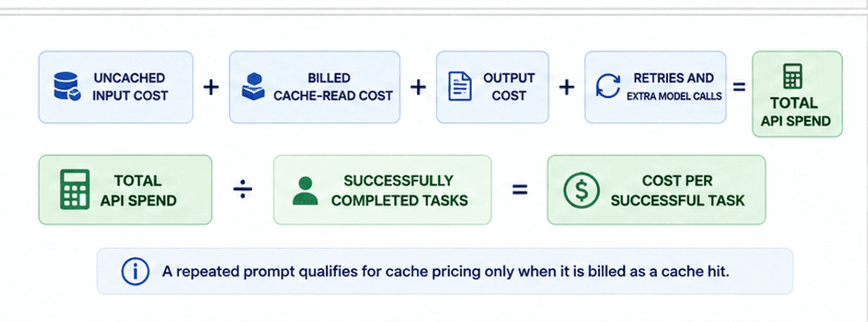Click the Cost Per Successful Task box
This screenshot has height=322, width=868.
pos(656,190)
